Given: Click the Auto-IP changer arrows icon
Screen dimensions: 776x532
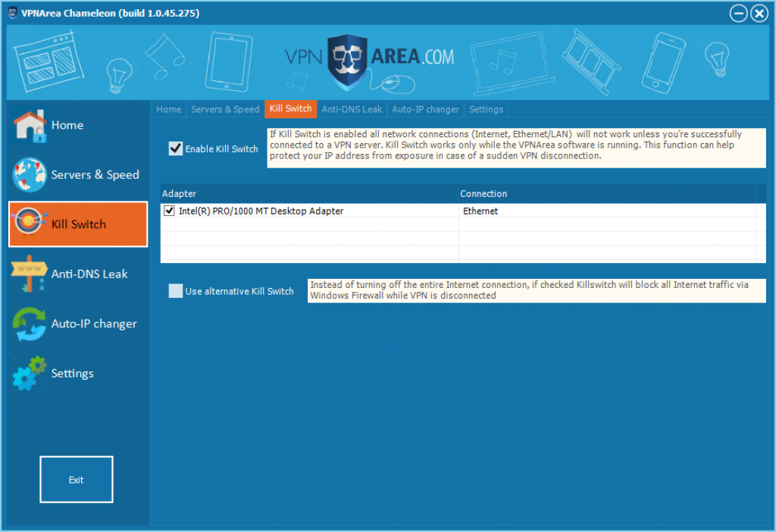Looking at the screenshot, I should coord(30,324).
